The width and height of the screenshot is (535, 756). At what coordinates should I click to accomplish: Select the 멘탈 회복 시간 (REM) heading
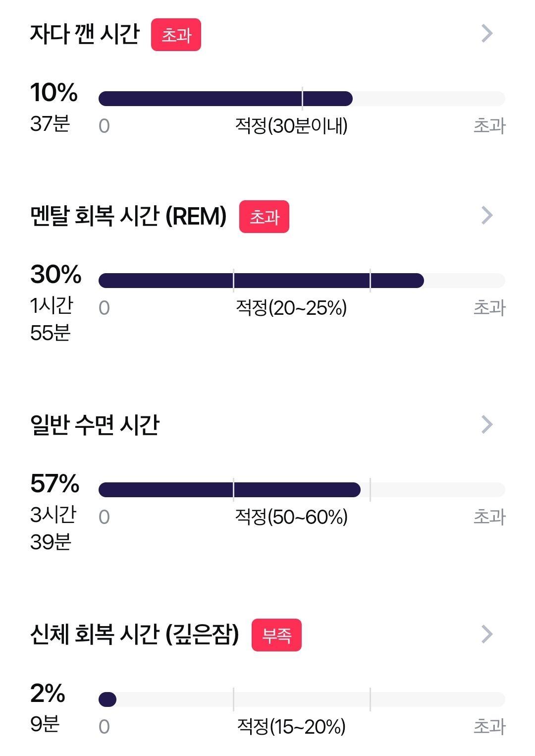pyautogui.click(x=128, y=216)
